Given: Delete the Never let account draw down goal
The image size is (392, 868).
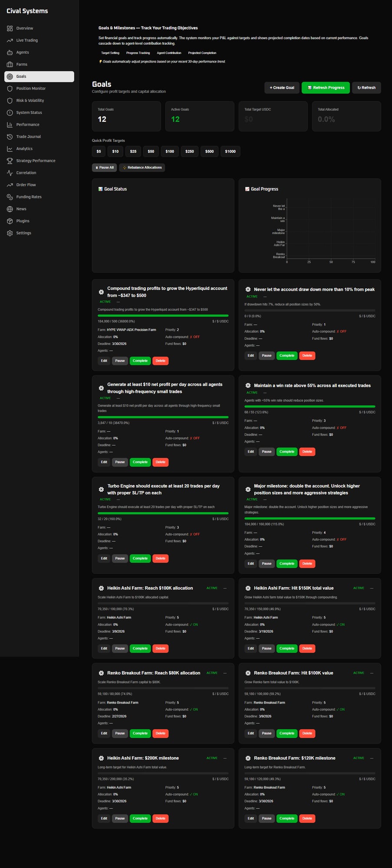Looking at the screenshot, I should pyautogui.click(x=307, y=355).
